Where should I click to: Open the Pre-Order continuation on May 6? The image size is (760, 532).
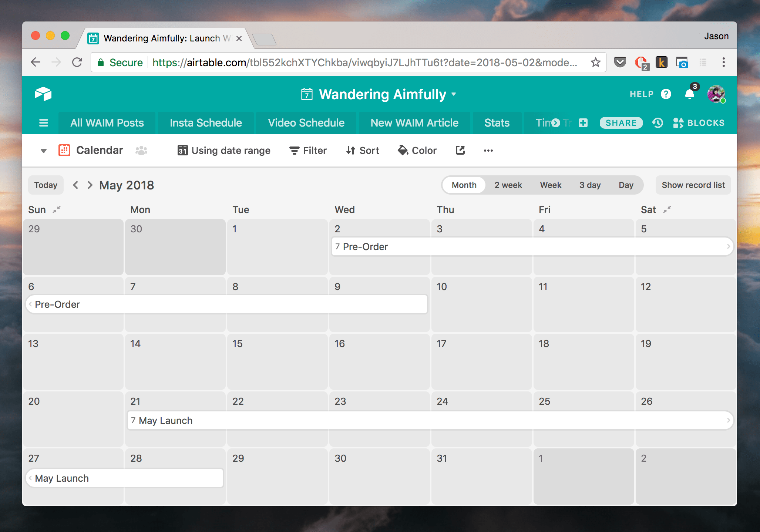coord(227,304)
